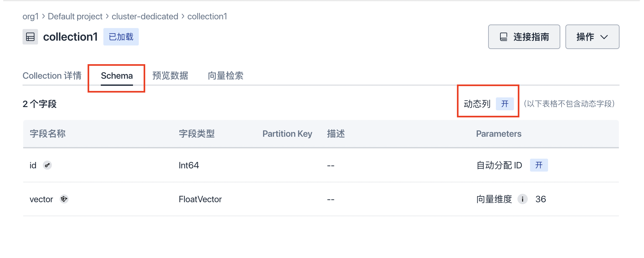Click the info icon beside 向量维度

click(x=522, y=199)
